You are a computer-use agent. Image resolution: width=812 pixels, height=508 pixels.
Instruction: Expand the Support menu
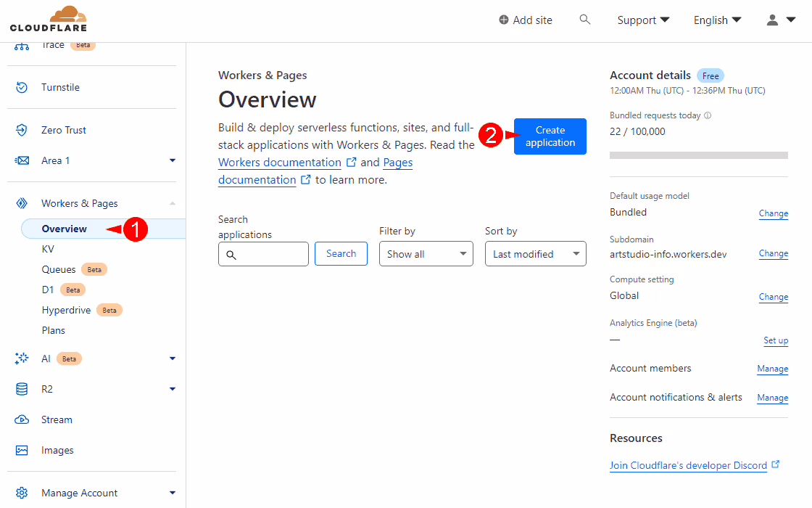tap(643, 20)
